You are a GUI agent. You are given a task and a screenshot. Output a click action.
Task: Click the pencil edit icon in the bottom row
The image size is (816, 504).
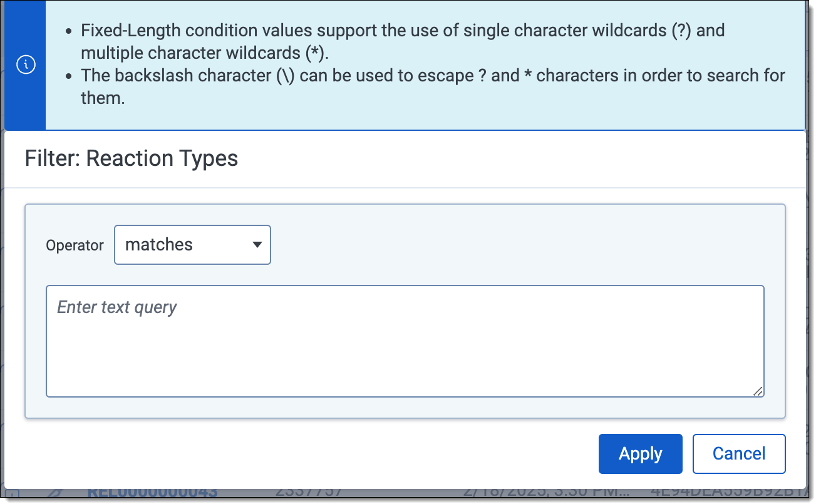pos(56,493)
